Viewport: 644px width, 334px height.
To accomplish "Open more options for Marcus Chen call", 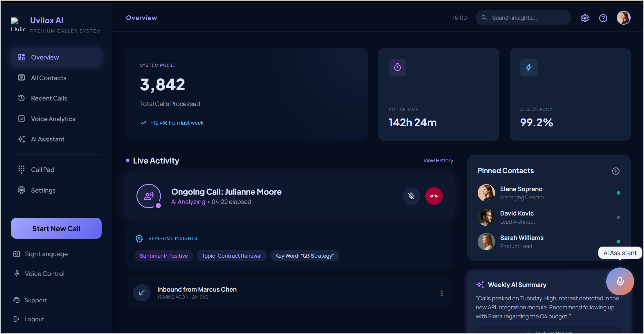I will tap(442, 293).
